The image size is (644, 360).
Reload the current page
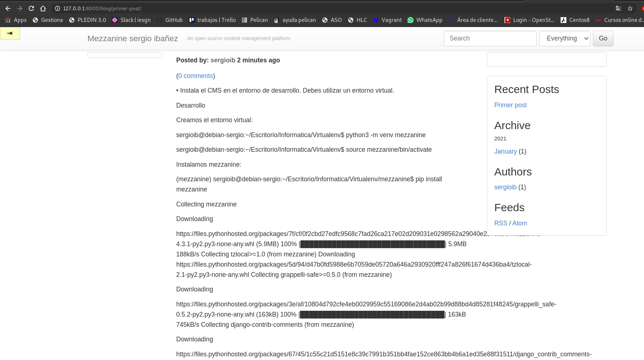(x=31, y=8)
